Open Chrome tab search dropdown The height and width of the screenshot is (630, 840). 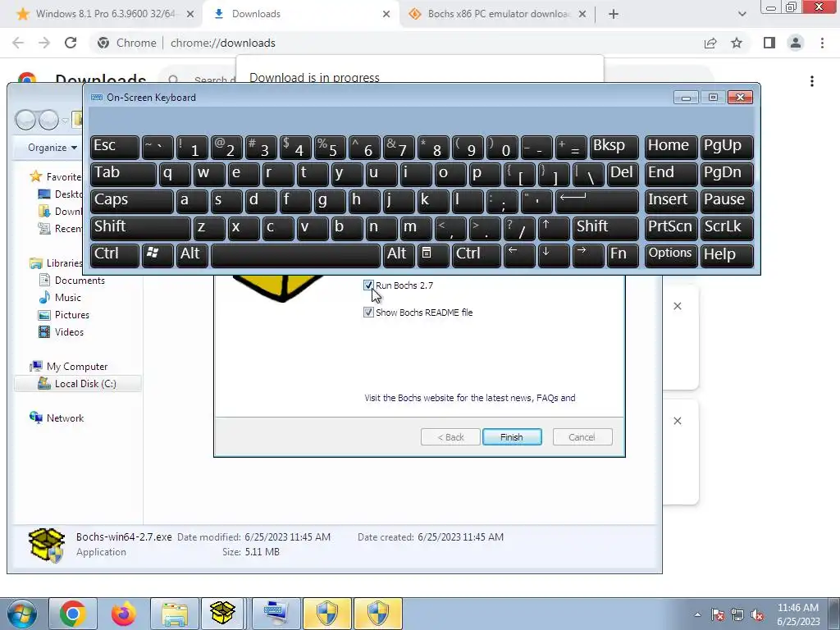point(742,14)
